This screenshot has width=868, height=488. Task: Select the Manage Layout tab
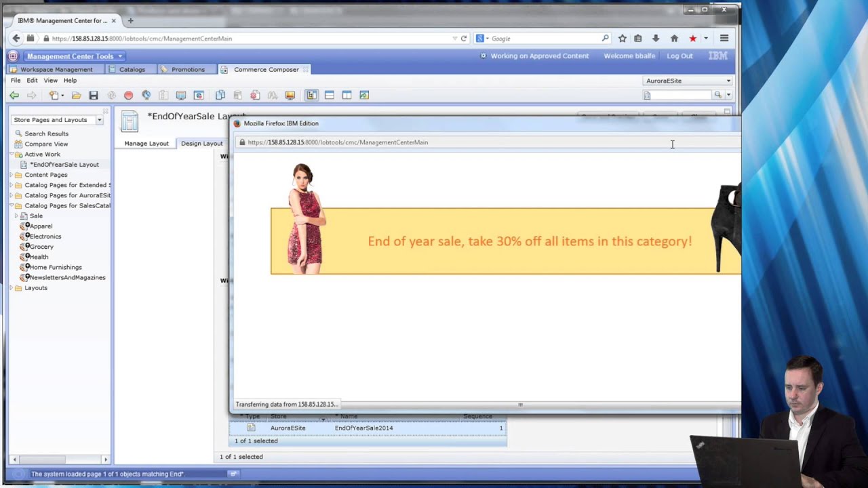point(146,143)
